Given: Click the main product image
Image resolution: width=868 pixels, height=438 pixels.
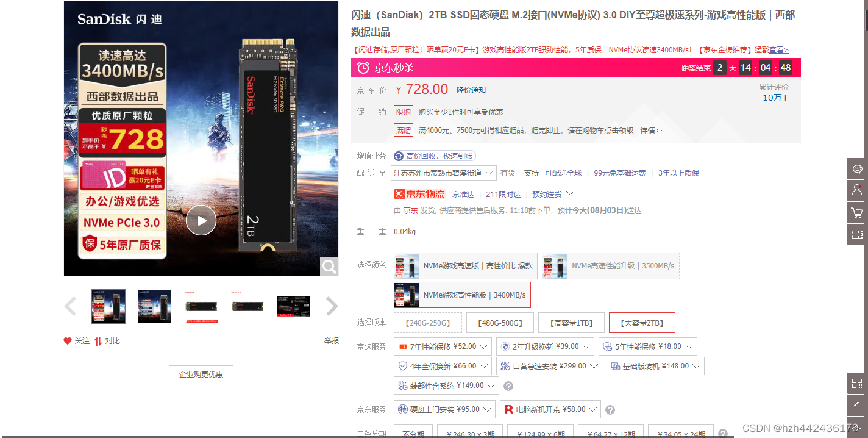Looking at the screenshot, I should [x=201, y=138].
